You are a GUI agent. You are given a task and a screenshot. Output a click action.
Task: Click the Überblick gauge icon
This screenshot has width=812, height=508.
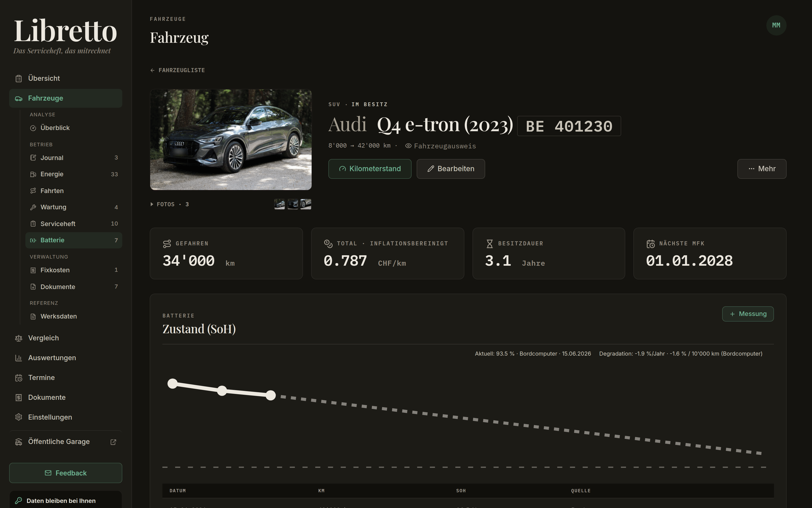click(33, 128)
